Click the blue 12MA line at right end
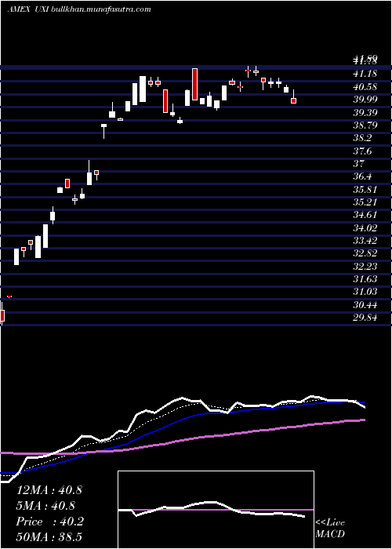392x549 pixels. point(362,402)
